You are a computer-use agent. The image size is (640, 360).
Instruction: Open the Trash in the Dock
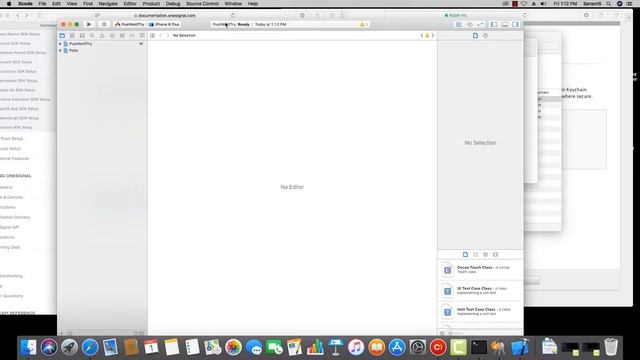click(611, 347)
